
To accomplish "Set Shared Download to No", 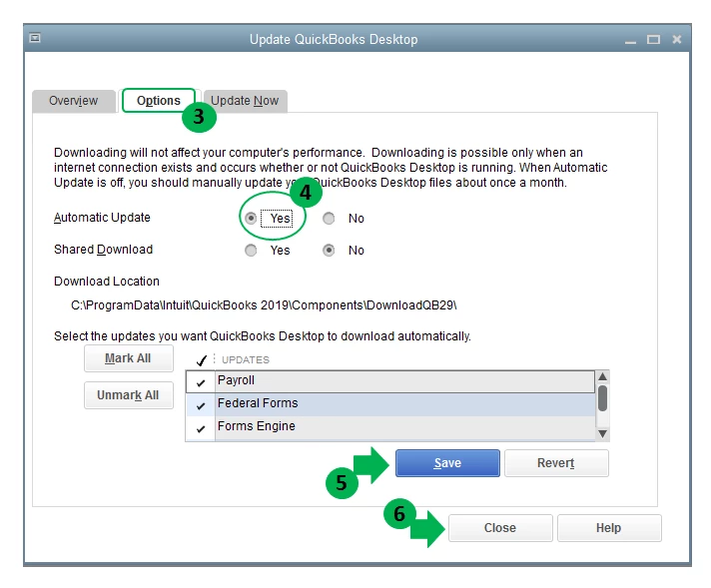I will tap(329, 251).
